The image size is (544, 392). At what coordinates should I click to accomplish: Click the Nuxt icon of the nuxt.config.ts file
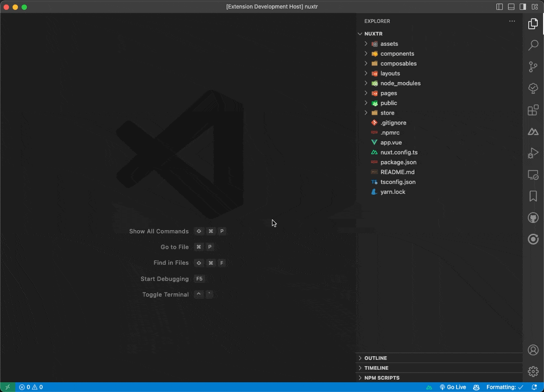[374, 152]
